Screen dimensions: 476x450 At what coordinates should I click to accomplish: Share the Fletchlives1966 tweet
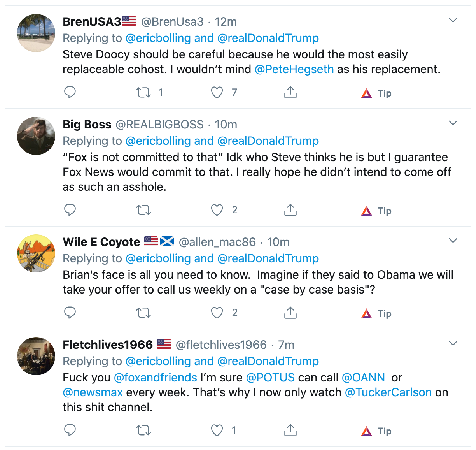290,430
